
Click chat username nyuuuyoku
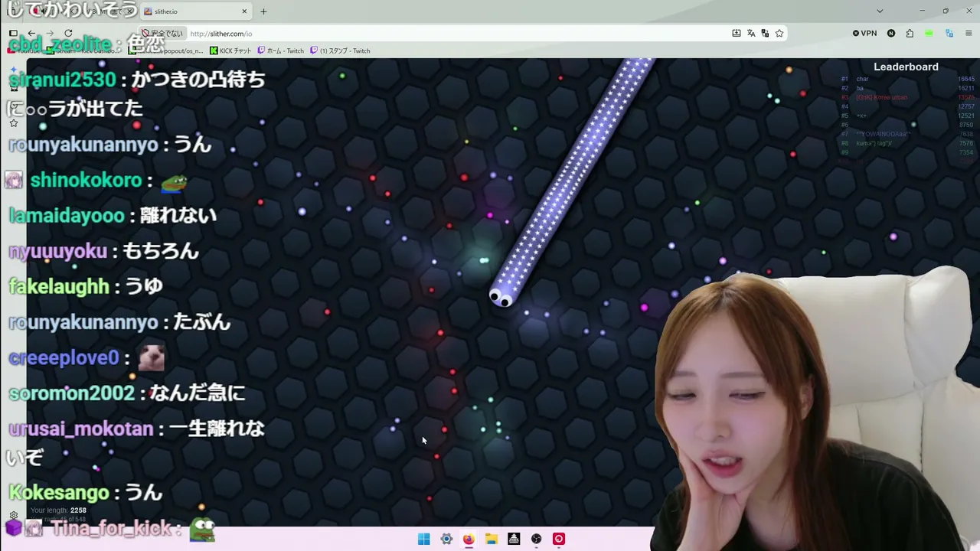(x=58, y=251)
